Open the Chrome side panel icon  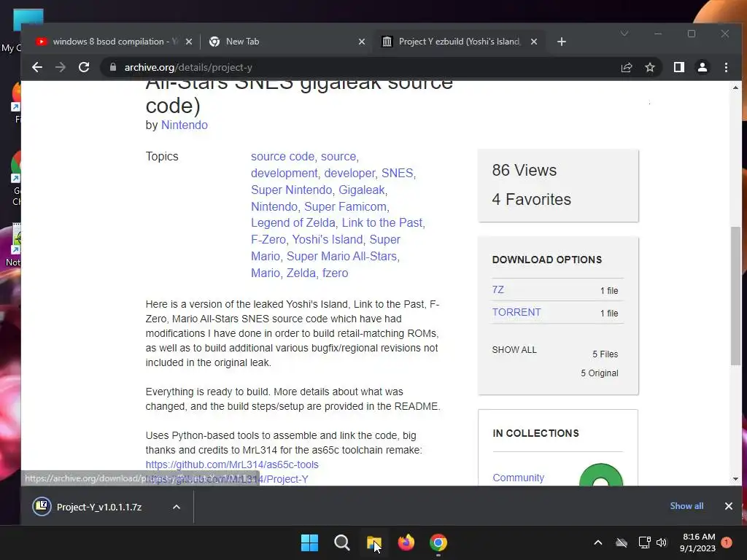(679, 68)
